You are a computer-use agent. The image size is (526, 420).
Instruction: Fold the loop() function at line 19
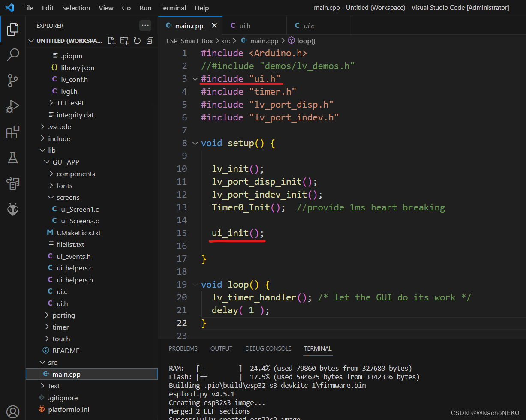[x=195, y=284]
